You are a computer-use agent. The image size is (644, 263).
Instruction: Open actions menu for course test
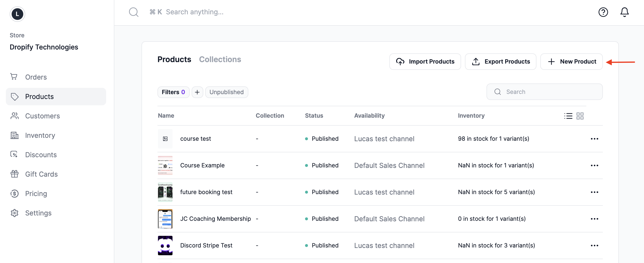tap(594, 139)
